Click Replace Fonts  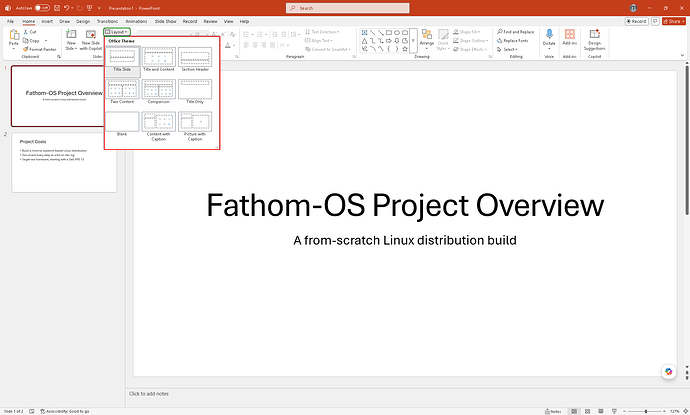pyautogui.click(x=513, y=40)
